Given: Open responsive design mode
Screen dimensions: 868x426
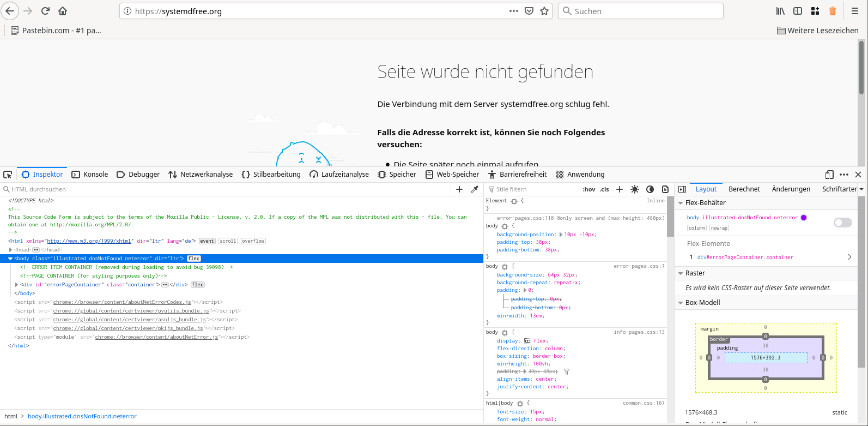Looking at the screenshot, I should pos(829,175).
